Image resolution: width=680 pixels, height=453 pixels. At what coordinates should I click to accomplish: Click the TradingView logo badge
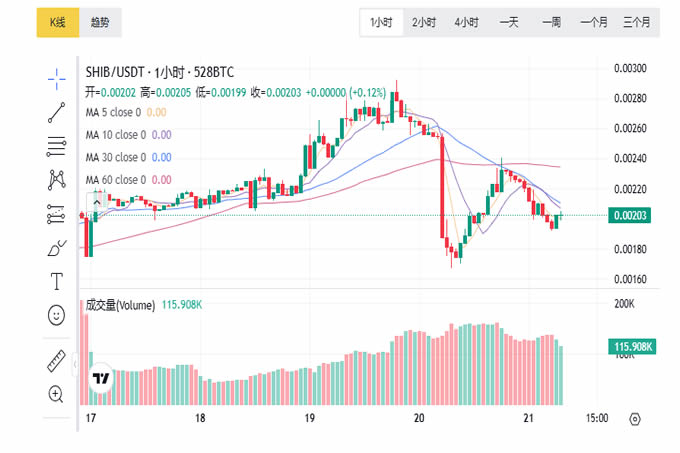click(x=101, y=378)
